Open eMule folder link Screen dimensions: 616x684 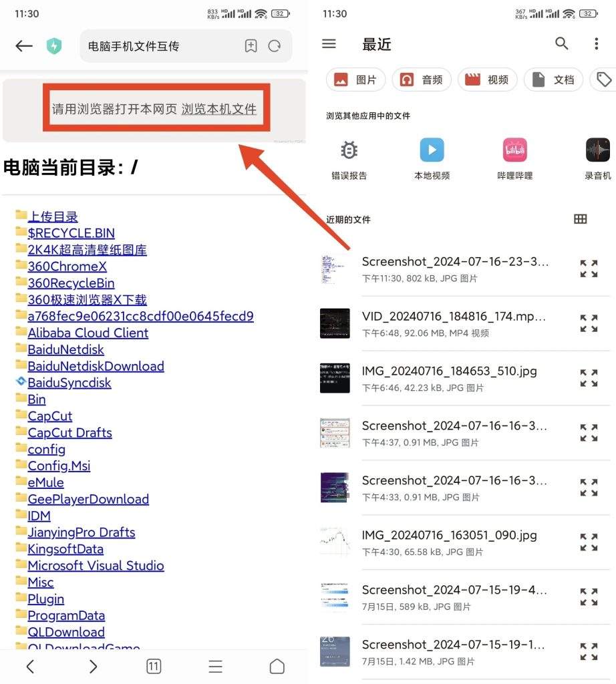tap(46, 482)
